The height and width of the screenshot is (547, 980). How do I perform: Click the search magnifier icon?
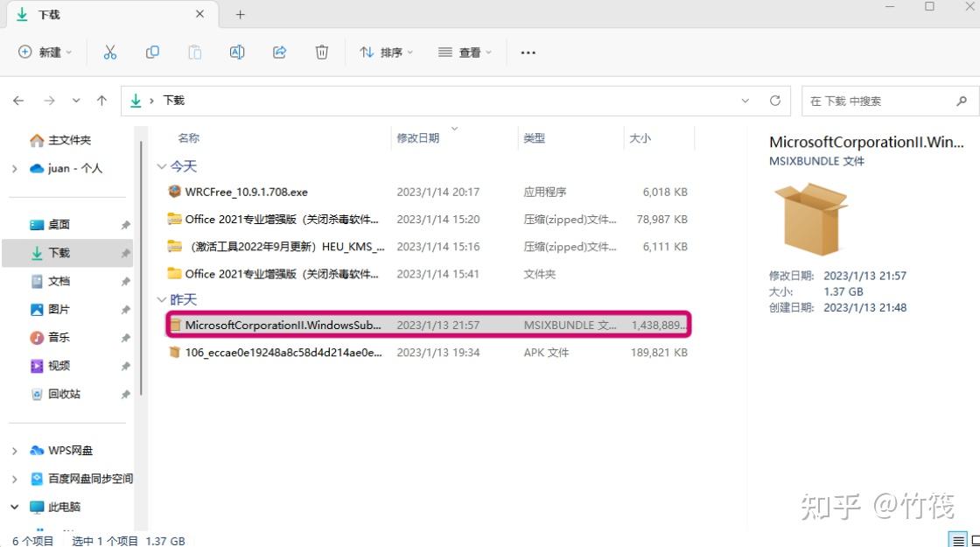962,101
